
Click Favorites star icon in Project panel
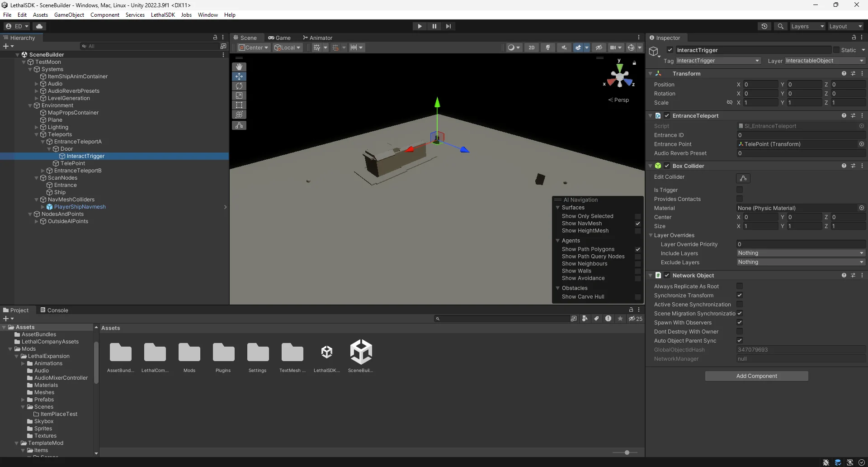(620, 319)
